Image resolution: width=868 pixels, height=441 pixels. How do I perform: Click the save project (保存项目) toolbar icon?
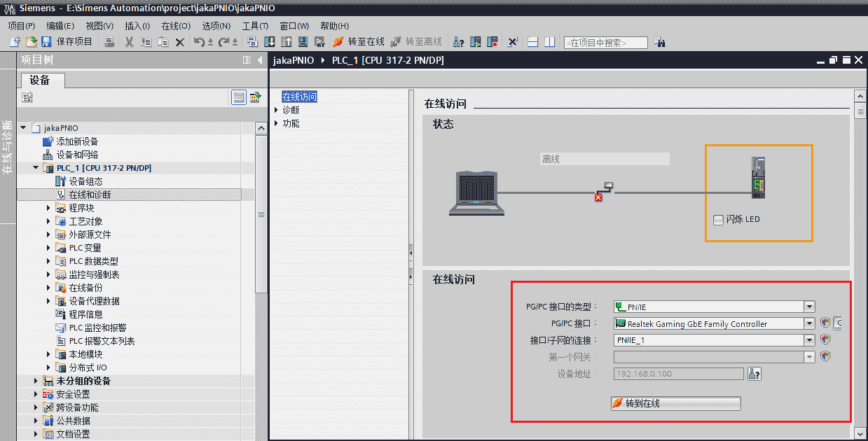[46, 42]
